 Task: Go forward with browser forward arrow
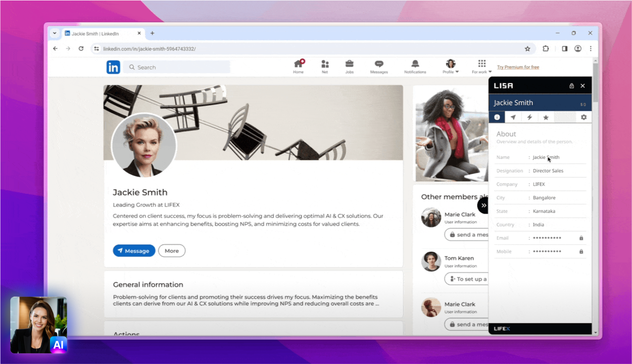click(x=68, y=48)
